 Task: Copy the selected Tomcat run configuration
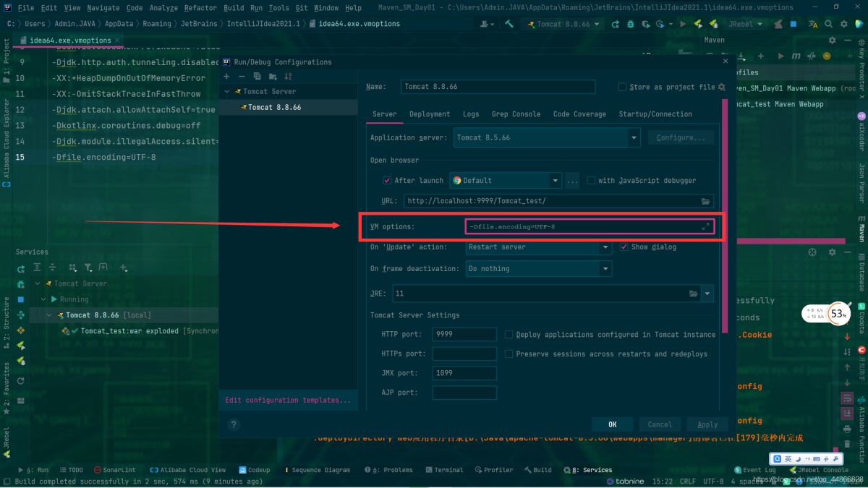tap(258, 75)
